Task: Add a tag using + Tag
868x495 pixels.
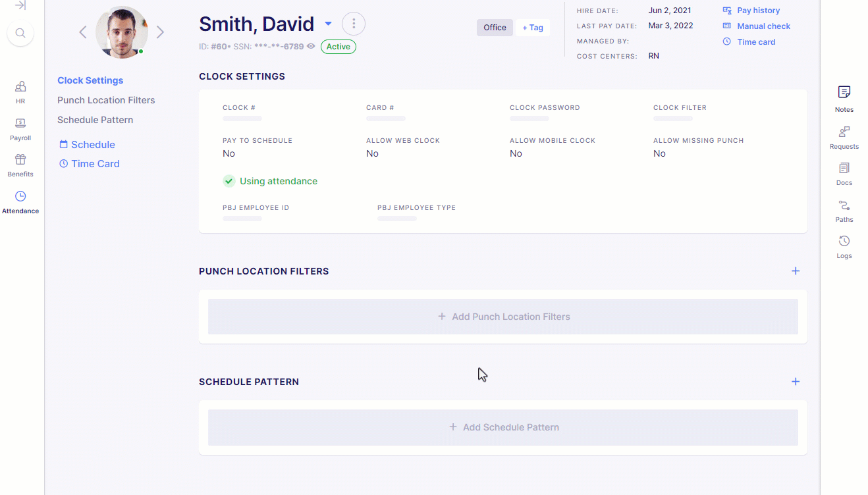Action: pos(533,28)
